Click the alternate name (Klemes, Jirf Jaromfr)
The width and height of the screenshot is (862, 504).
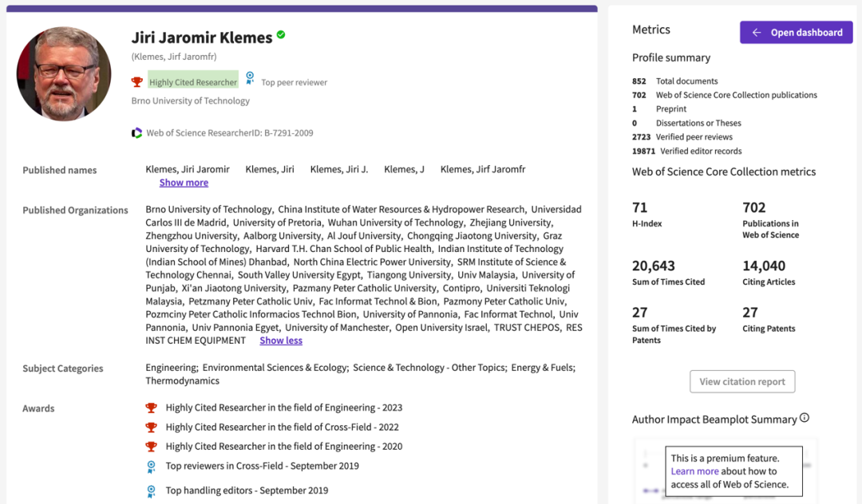[174, 57]
